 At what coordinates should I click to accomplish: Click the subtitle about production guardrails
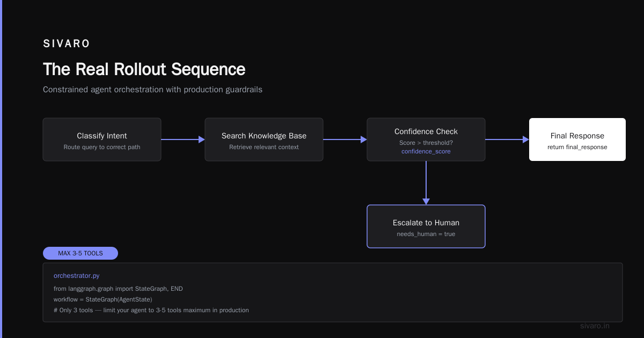[x=152, y=90]
